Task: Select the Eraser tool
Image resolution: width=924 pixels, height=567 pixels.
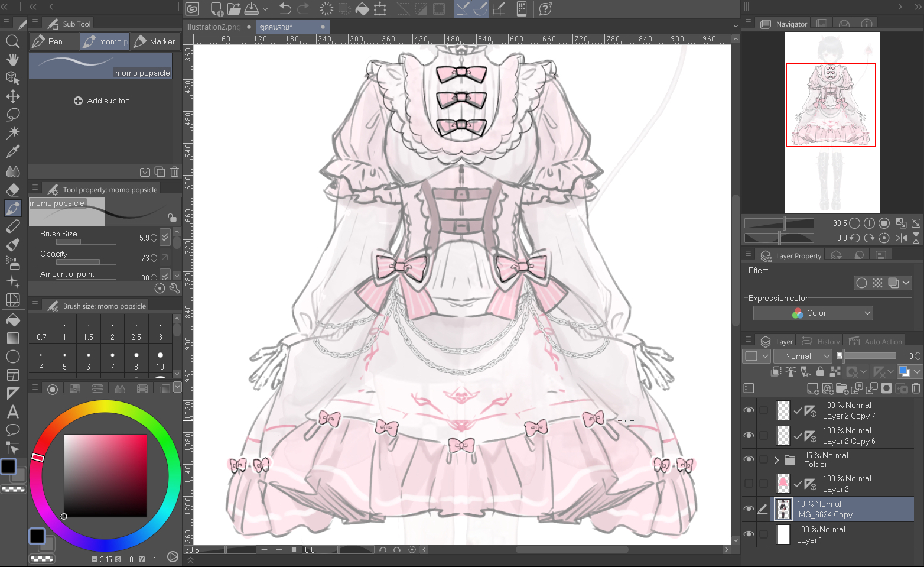Action: (x=12, y=190)
